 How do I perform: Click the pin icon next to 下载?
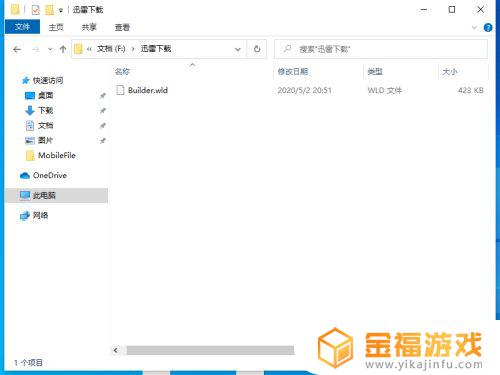103,111
